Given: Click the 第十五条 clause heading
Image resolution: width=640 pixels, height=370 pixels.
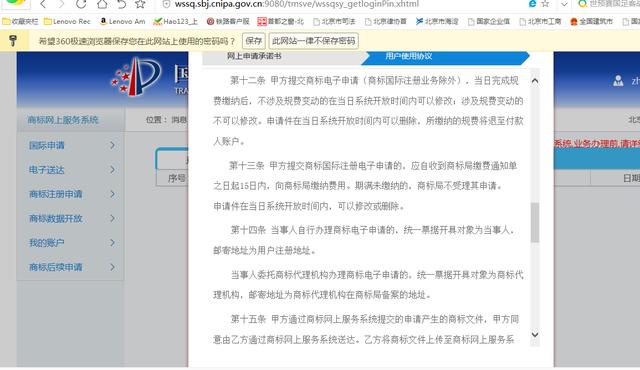Looking at the screenshot, I should coord(249,319).
